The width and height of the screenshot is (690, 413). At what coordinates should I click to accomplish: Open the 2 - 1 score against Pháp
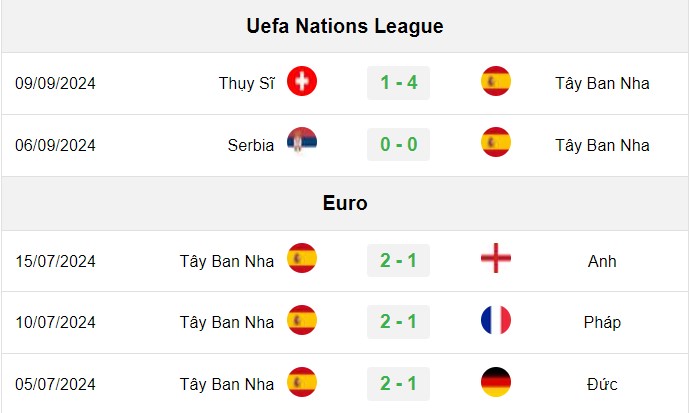click(398, 322)
